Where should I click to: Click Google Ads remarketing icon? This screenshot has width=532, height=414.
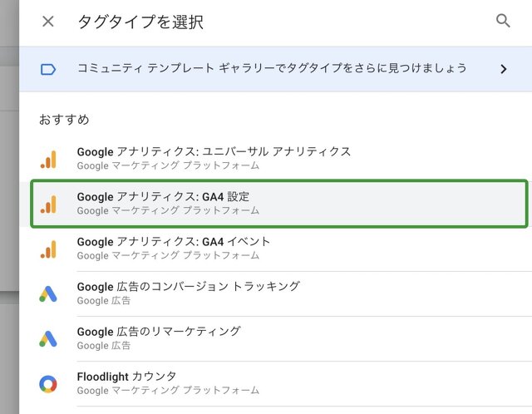(48, 338)
